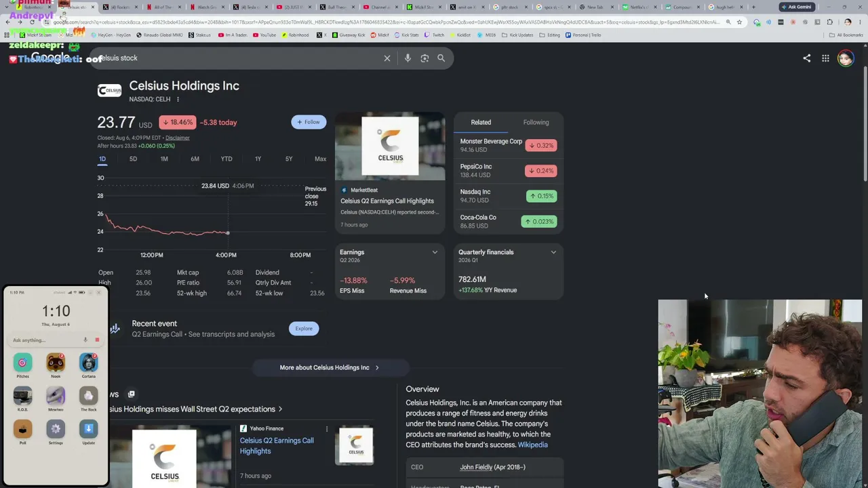Select the 1D chart range
This screenshot has height=488, width=868.
click(x=102, y=159)
